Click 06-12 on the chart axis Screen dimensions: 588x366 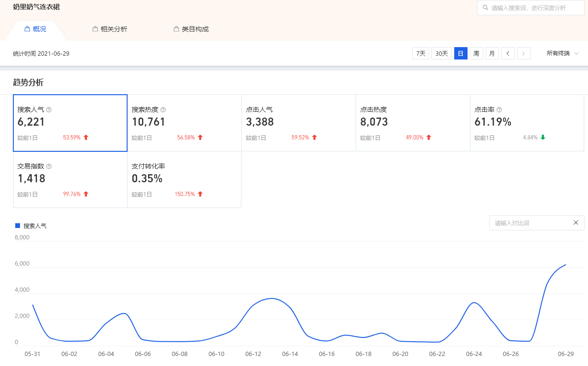(253, 354)
